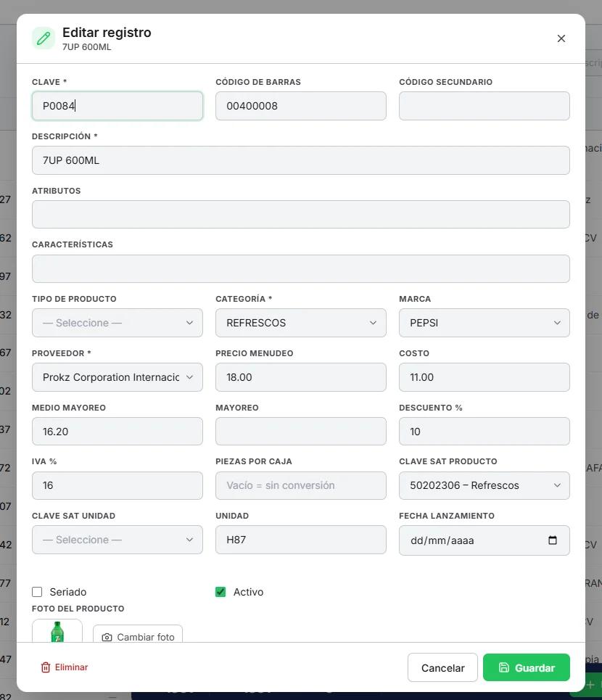The width and height of the screenshot is (602, 700).
Task: Click the Cancelar button
Action: (x=442, y=667)
